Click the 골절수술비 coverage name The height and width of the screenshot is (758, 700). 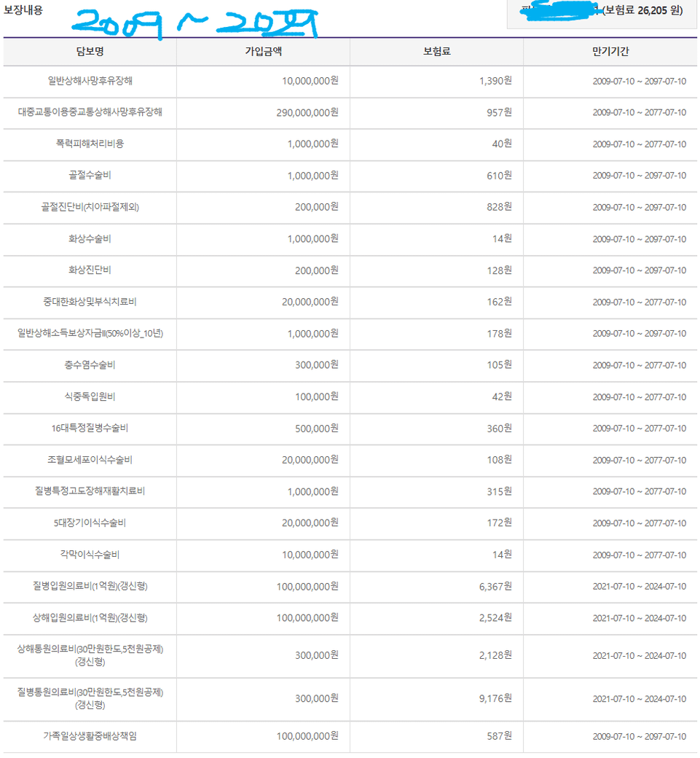point(90,176)
